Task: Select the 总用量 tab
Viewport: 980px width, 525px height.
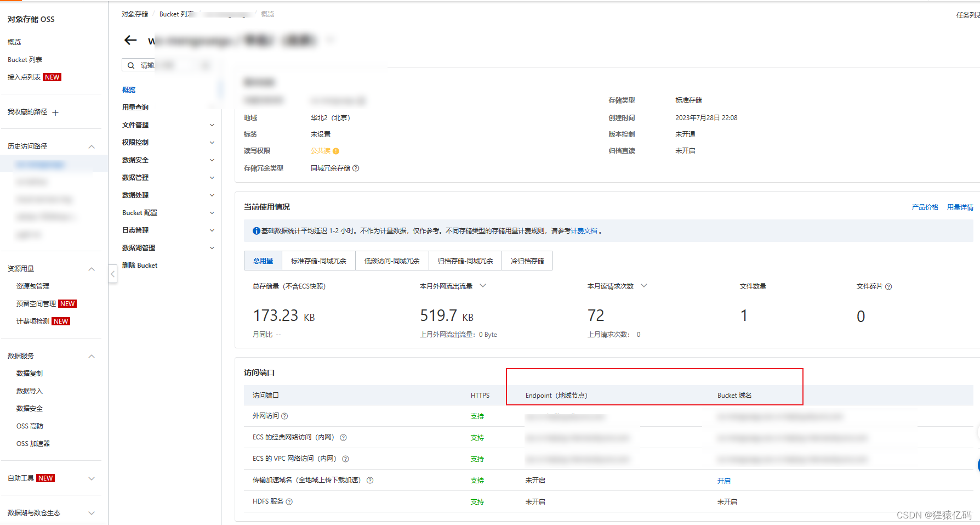Action: click(x=263, y=261)
